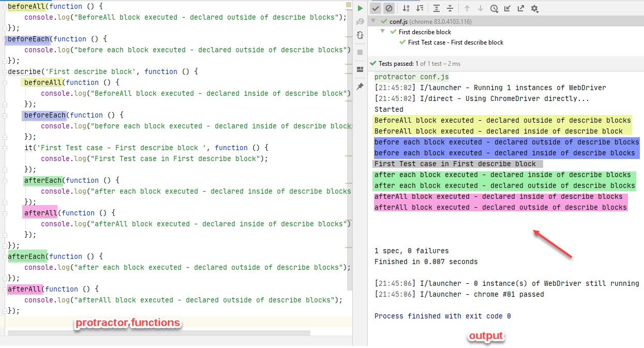
Task: Click the restore layout icon
Action: pos(360,69)
